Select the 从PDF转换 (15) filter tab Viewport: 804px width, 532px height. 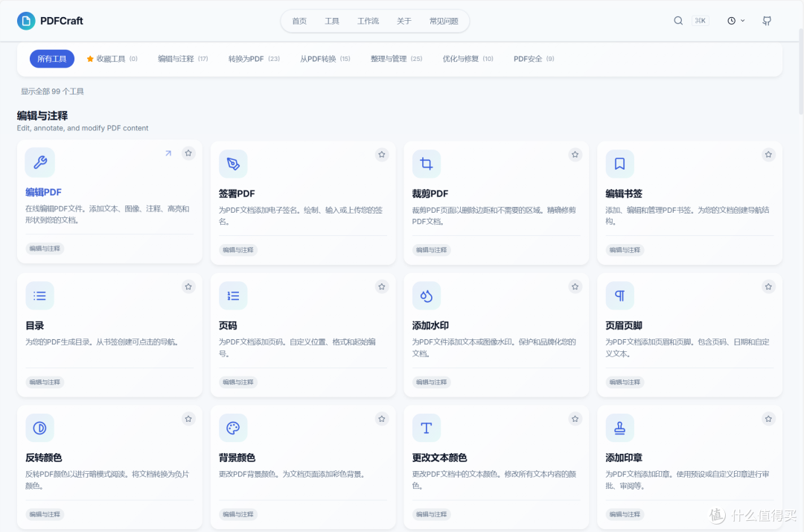pyautogui.click(x=325, y=59)
